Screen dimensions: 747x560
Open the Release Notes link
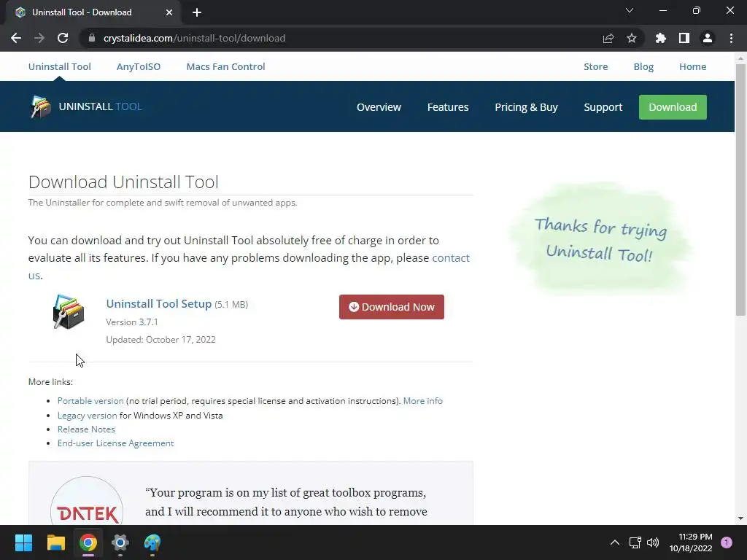tap(86, 429)
